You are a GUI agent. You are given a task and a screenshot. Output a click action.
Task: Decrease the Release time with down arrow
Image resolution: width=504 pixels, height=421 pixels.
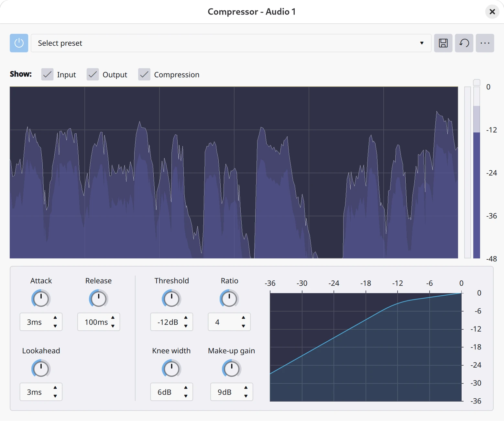(x=113, y=326)
